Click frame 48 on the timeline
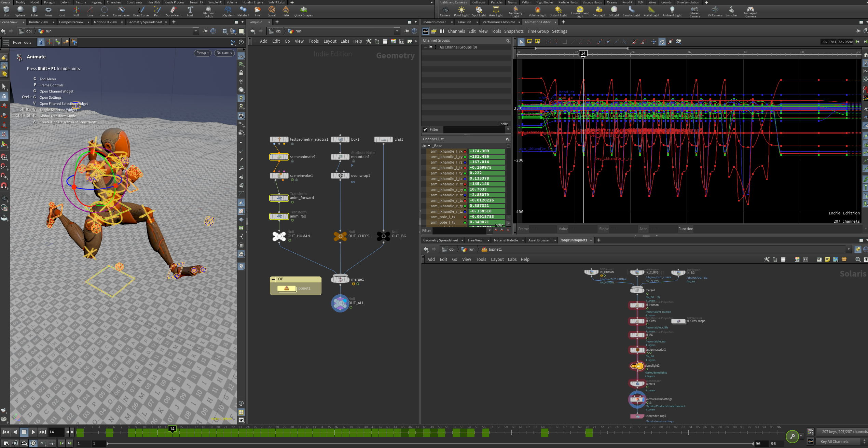868x448 pixels. point(425,433)
